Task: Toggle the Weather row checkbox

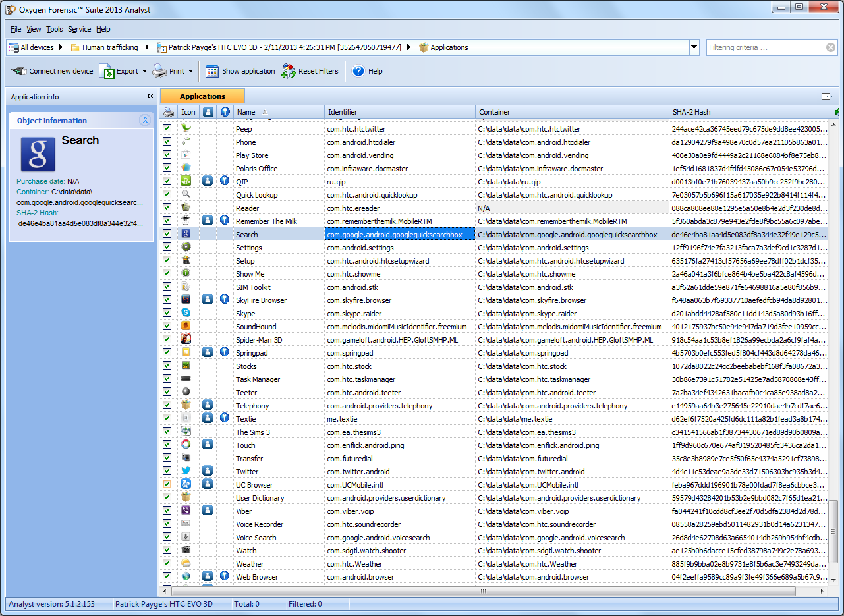Action: [x=167, y=563]
